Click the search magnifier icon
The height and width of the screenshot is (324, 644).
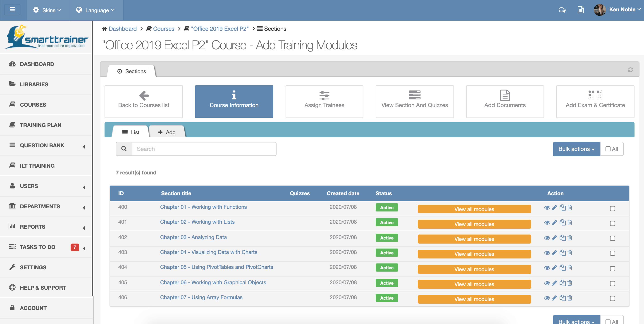pyautogui.click(x=124, y=149)
